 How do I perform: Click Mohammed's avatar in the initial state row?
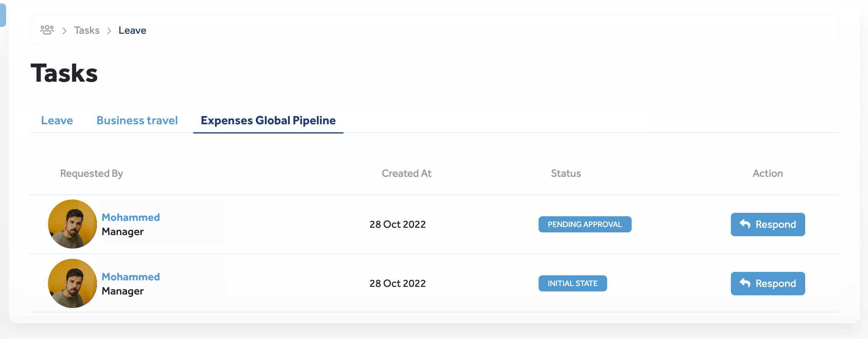72,283
